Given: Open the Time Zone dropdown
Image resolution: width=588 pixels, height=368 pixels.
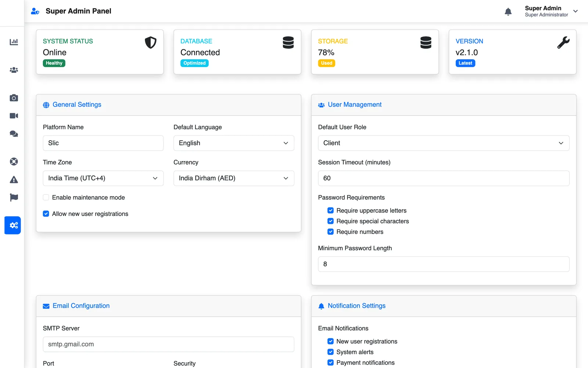Looking at the screenshot, I should click(x=103, y=178).
